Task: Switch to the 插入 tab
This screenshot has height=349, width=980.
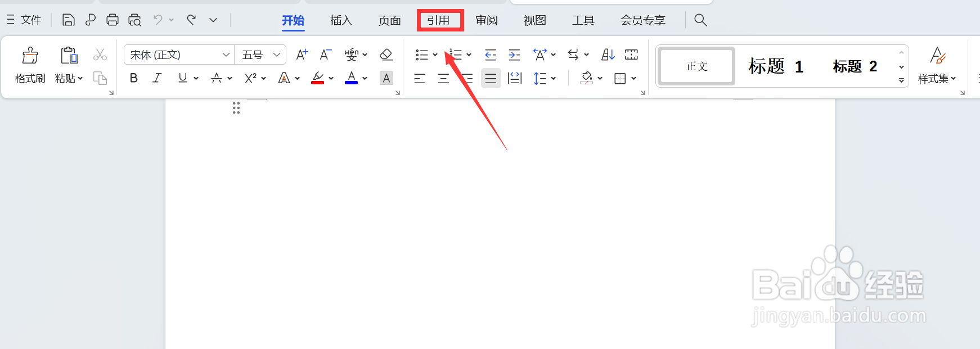Action: [341, 20]
